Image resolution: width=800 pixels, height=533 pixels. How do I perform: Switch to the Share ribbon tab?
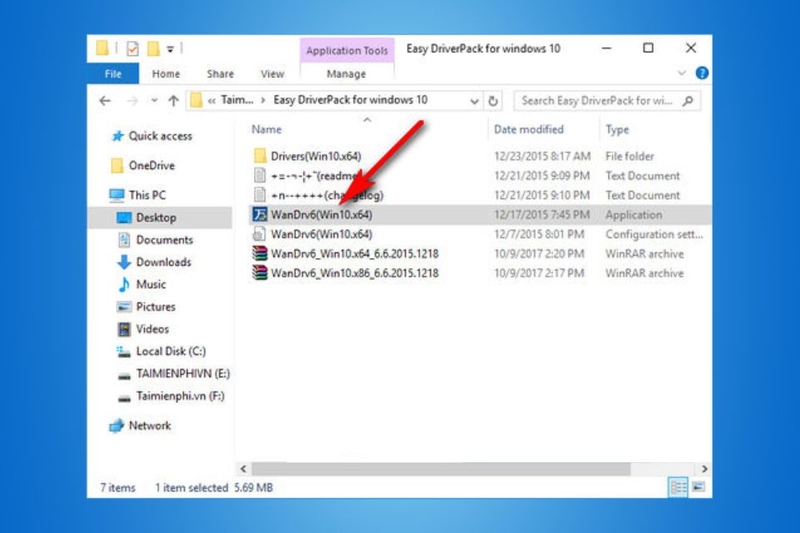coord(220,74)
